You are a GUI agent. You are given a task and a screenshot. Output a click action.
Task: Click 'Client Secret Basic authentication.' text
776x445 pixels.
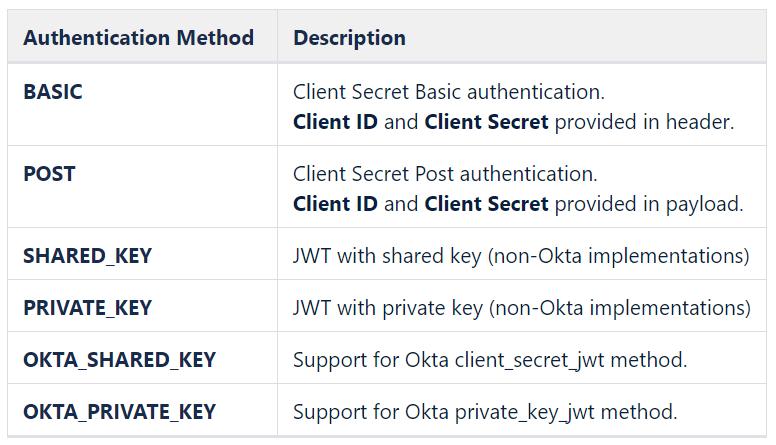(x=448, y=92)
